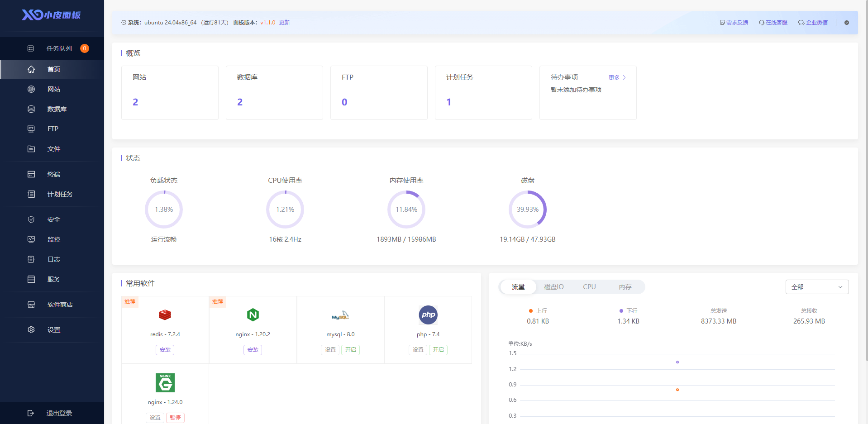Click the software store icon in the sidebar
Screen dimensions: 868x424
click(31, 305)
